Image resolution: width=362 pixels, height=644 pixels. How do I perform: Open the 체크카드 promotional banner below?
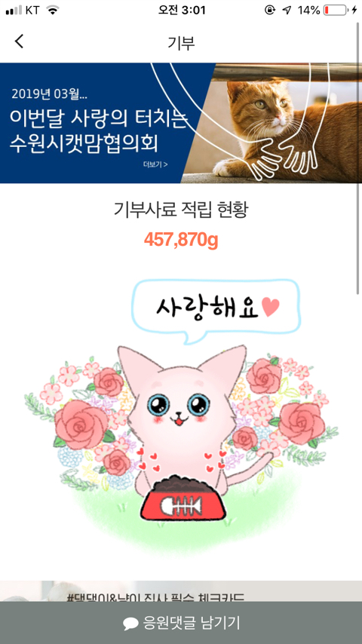pos(181,591)
